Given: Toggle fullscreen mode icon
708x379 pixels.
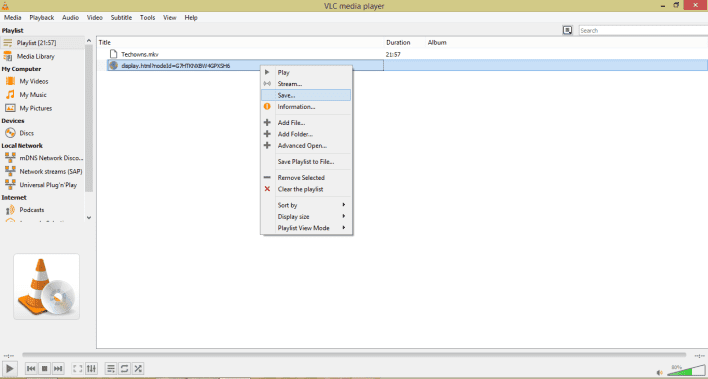Looking at the screenshot, I should pyautogui.click(x=78, y=369).
